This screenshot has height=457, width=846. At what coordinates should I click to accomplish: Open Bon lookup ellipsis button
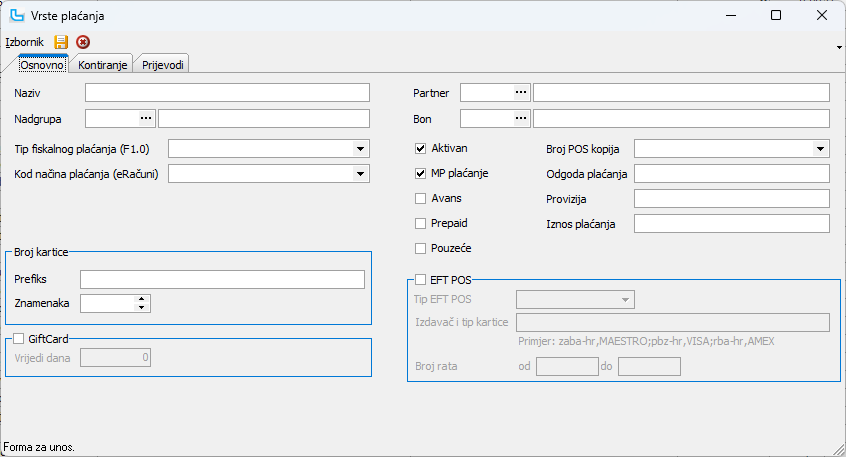tap(520, 119)
